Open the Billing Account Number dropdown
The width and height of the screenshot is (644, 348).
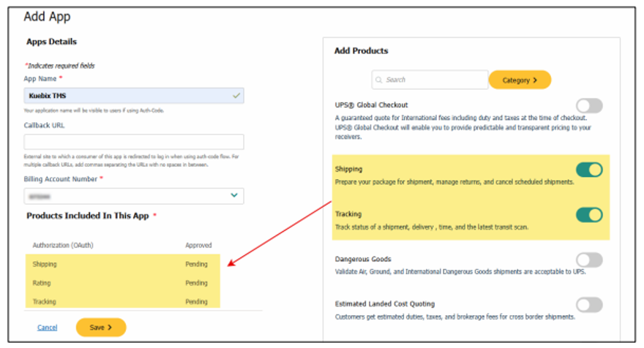[x=234, y=195]
